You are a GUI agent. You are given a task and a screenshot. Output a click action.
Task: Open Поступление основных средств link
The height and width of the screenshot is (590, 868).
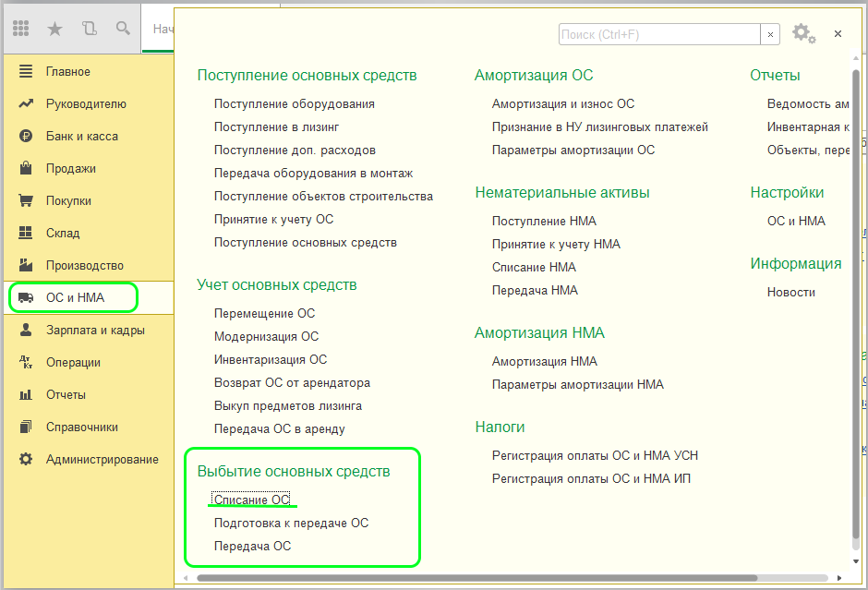(306, 243)
